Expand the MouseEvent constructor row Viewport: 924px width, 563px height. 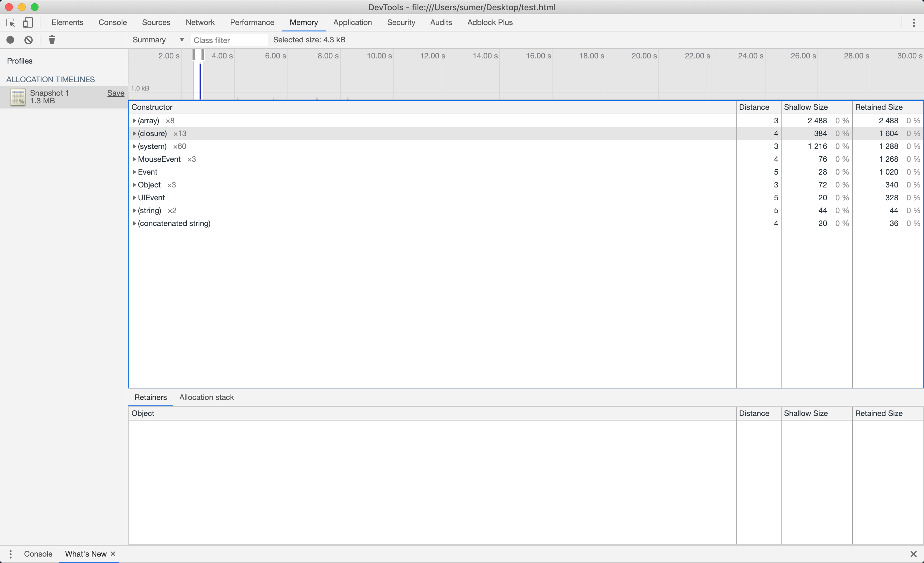click(x=134, y=159)
